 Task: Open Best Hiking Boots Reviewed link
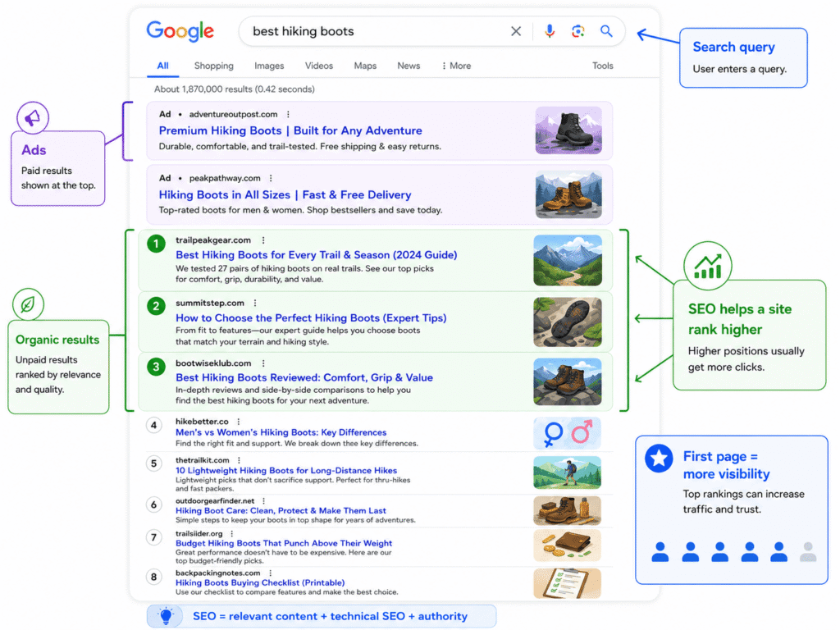tap(304, 377)
